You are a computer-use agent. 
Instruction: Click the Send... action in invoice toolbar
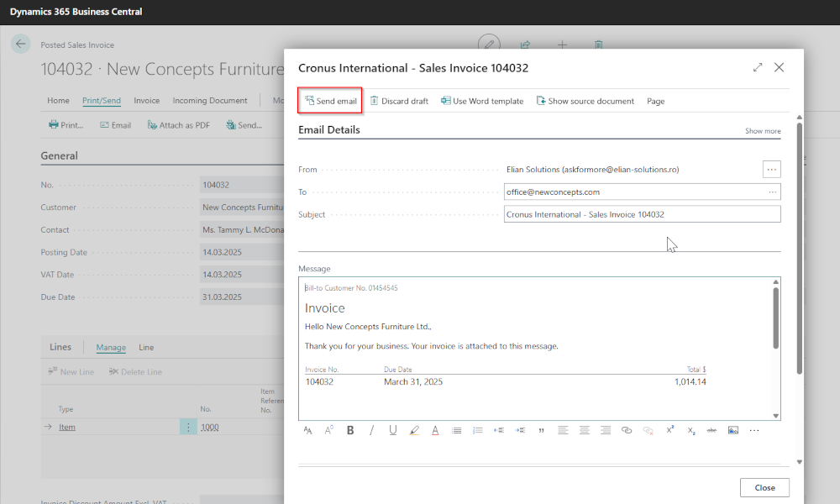[244, 125]
